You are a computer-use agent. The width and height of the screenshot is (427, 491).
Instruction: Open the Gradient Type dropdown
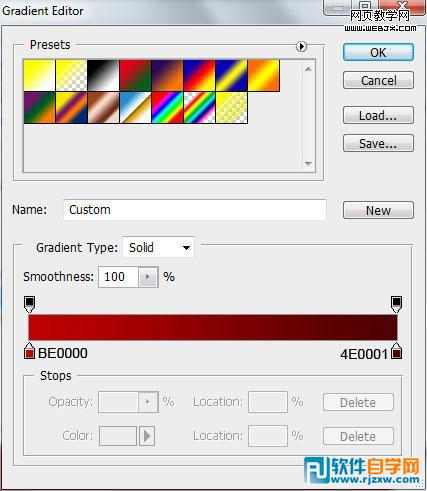point(158,248)
